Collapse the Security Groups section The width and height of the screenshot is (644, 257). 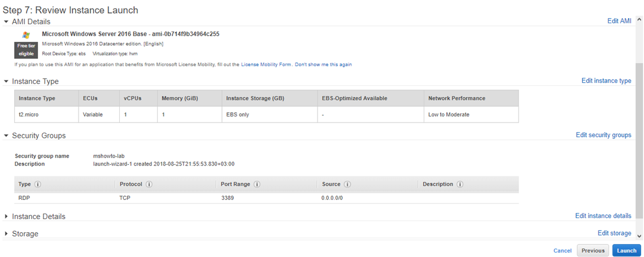[x=6, y=136]
